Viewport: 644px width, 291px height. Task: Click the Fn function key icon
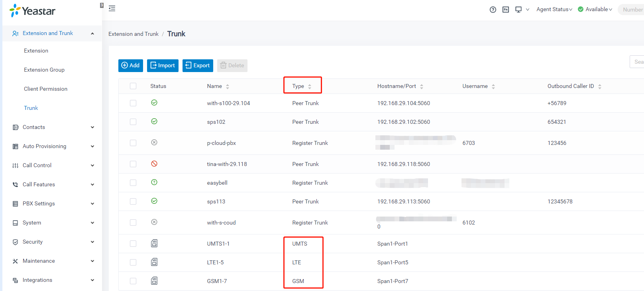pyautogui.click(x=506, y=10)
